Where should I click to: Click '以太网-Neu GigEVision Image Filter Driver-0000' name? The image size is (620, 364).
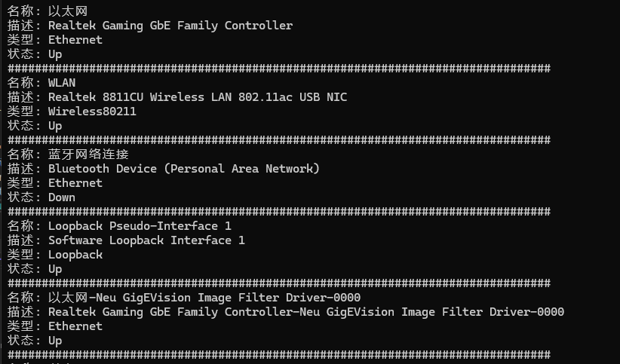coord(204,298)
